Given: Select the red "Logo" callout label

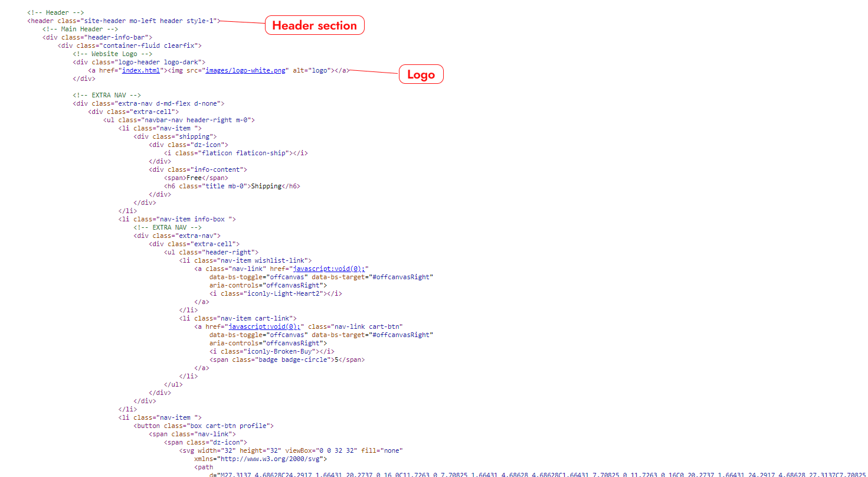Looking at the screenshot, I should (421, 74).
